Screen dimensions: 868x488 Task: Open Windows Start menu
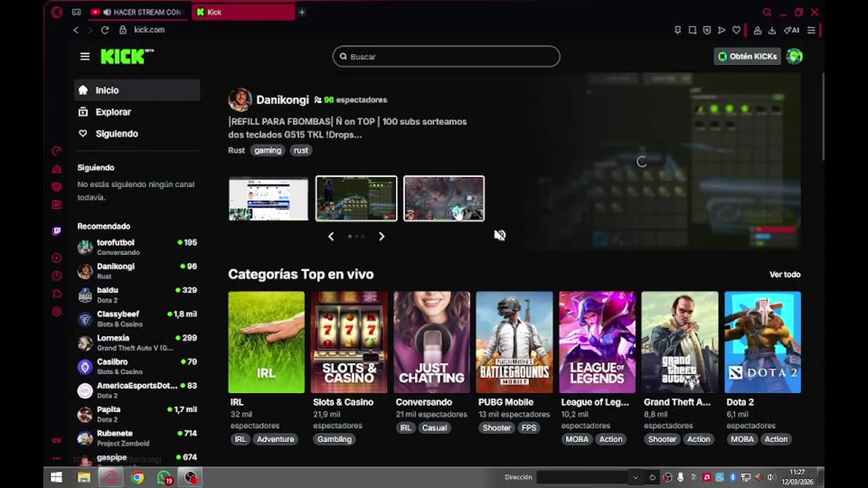pos(56,477)
